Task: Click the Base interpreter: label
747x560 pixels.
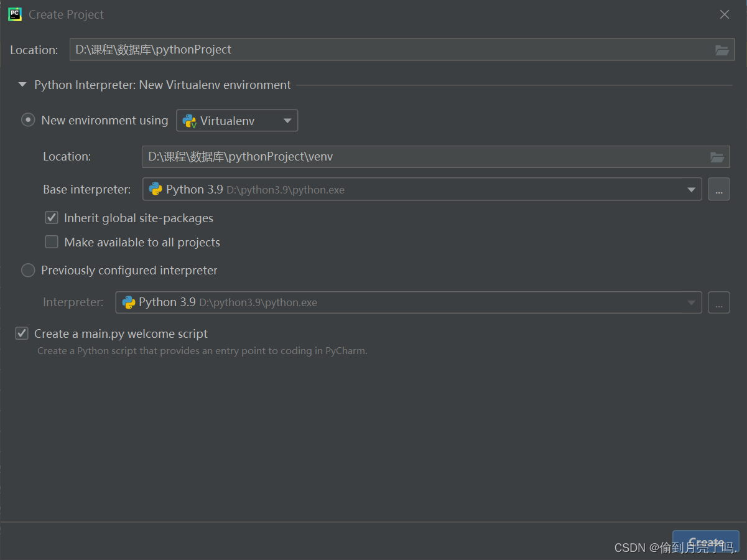Action: (87, 190)
